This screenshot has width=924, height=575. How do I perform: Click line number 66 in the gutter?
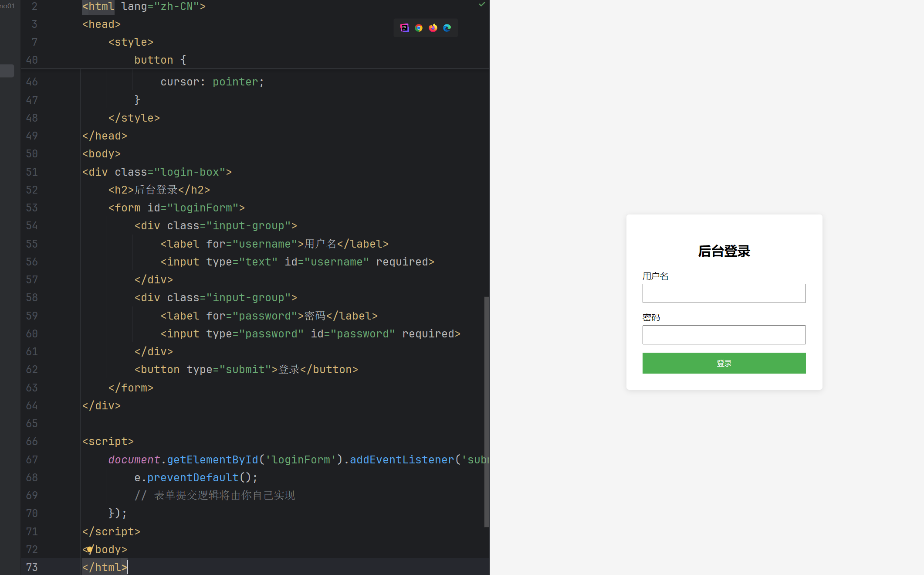tap(32, 442)
